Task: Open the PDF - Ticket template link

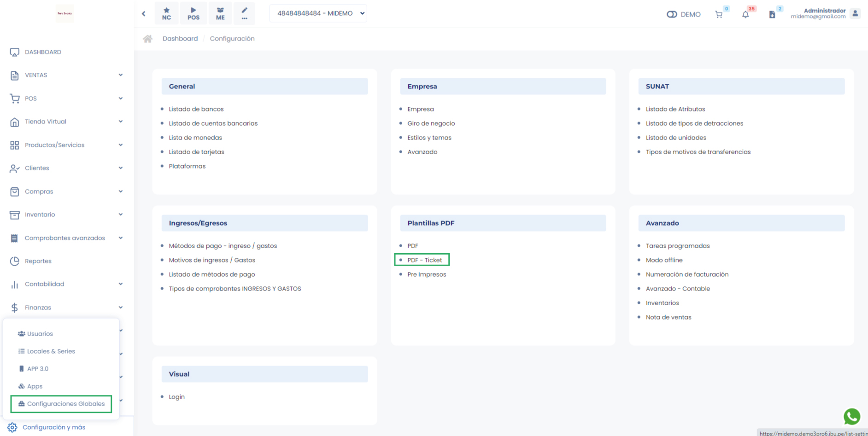Action: (424, 260)
